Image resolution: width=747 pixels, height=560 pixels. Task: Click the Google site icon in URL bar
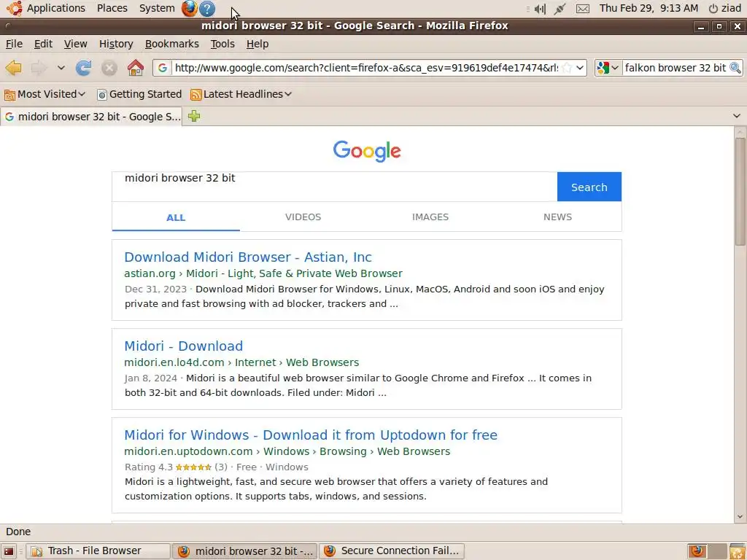click(x=163, y=68)
